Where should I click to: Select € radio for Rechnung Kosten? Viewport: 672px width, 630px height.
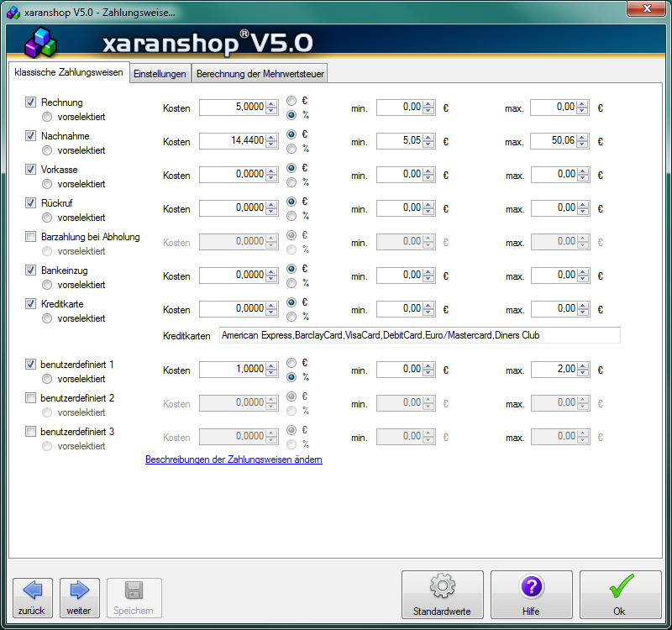[291, 101]
